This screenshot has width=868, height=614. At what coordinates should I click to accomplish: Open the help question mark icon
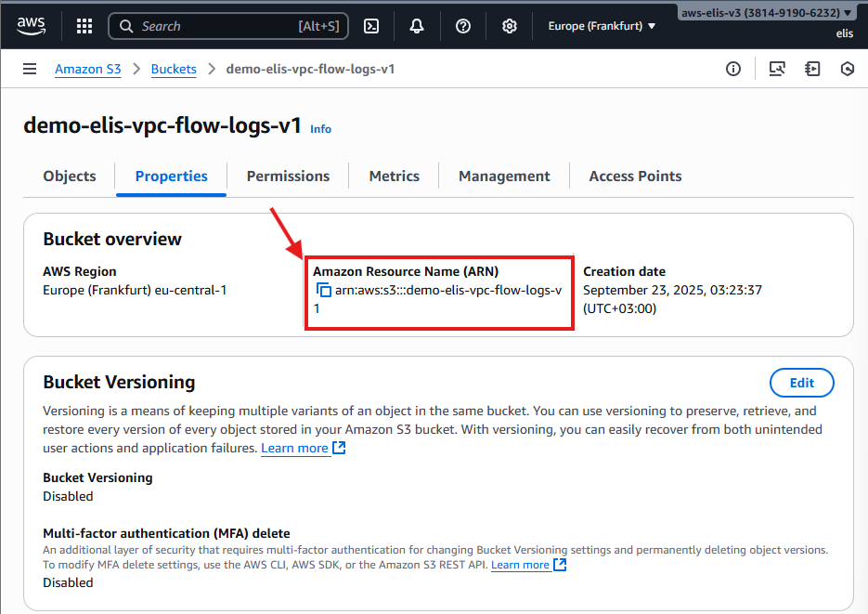tap(463, 26)
